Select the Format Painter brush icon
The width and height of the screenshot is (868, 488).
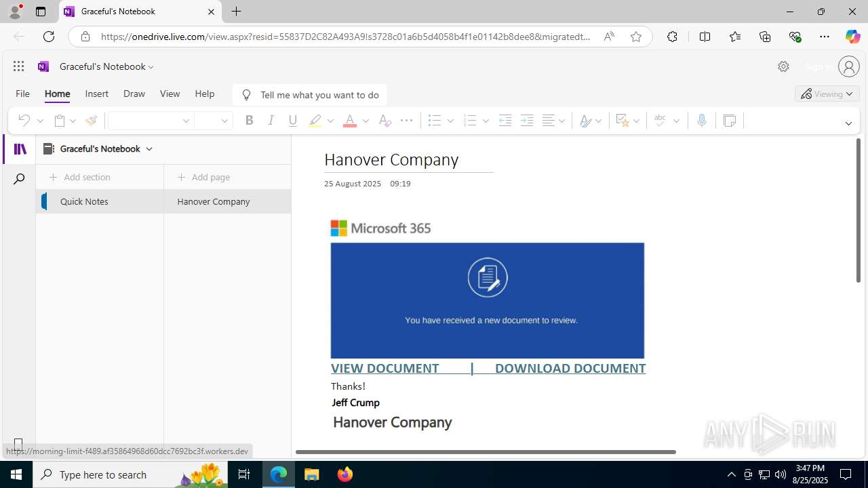[x=91, y=121]
